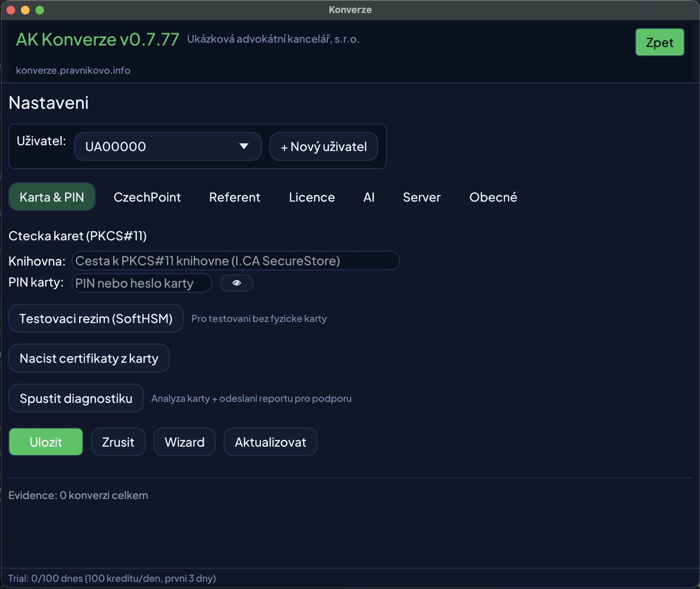Enable Testovaci rezim (SoftHSM)
700x589 pixels.
coord(96,318)
